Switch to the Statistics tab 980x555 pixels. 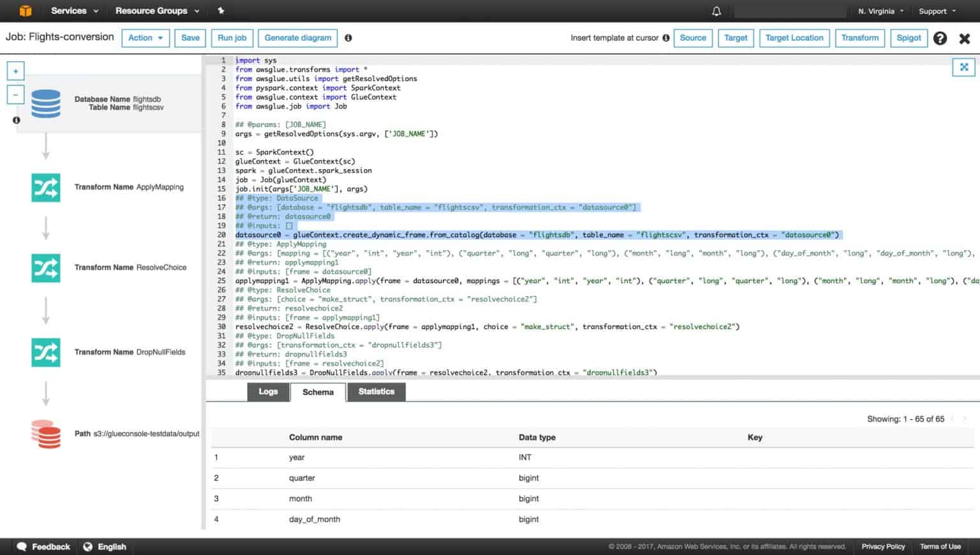(x=376, y=392)
